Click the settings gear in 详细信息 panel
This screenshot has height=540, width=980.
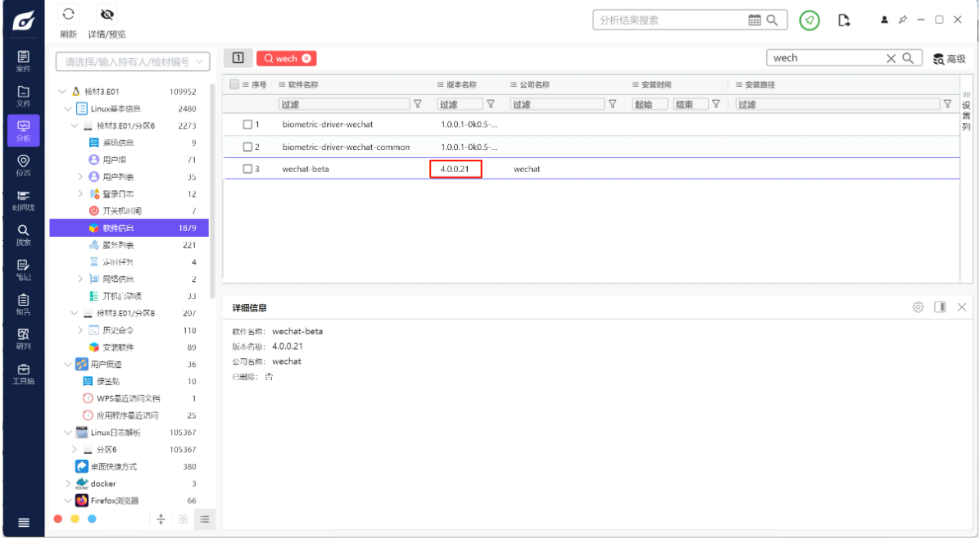click(918, 307)
